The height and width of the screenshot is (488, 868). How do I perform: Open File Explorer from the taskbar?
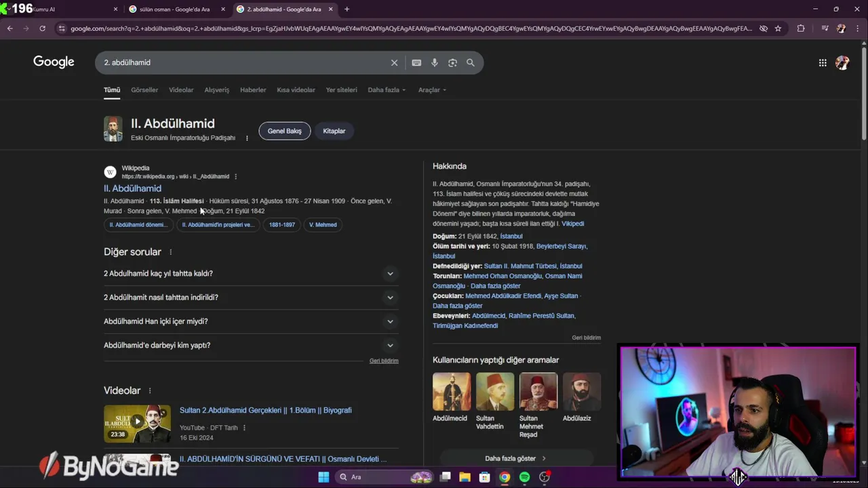click(465, 477)
